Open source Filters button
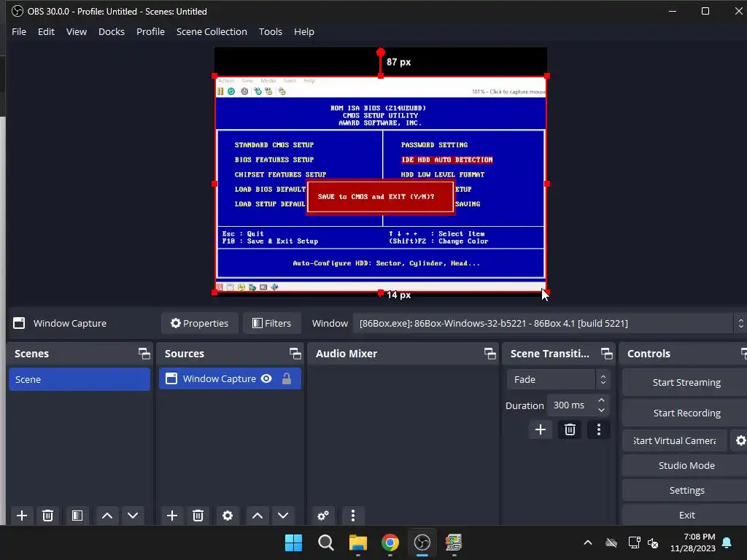The image size is (747, 560). pos(271,323)
